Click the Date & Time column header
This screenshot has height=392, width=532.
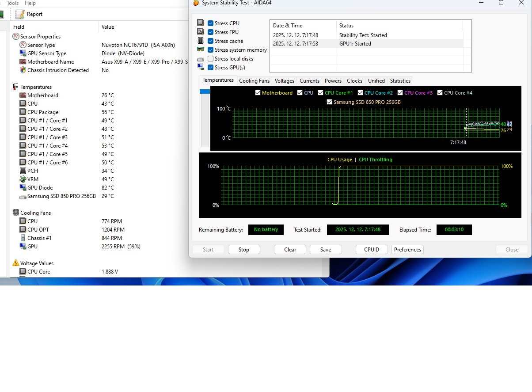click(x=303, y=26)
